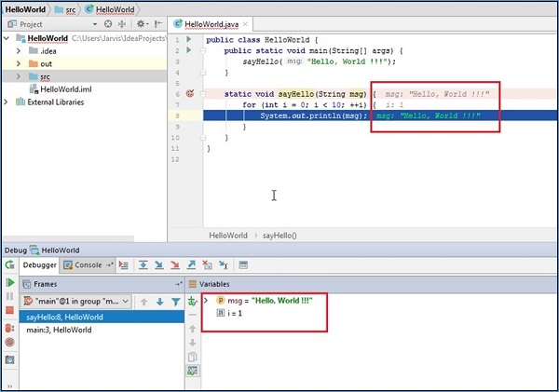
Task: Fold main method at line 2
Action: pyautogui.click(x=203, y=50)
